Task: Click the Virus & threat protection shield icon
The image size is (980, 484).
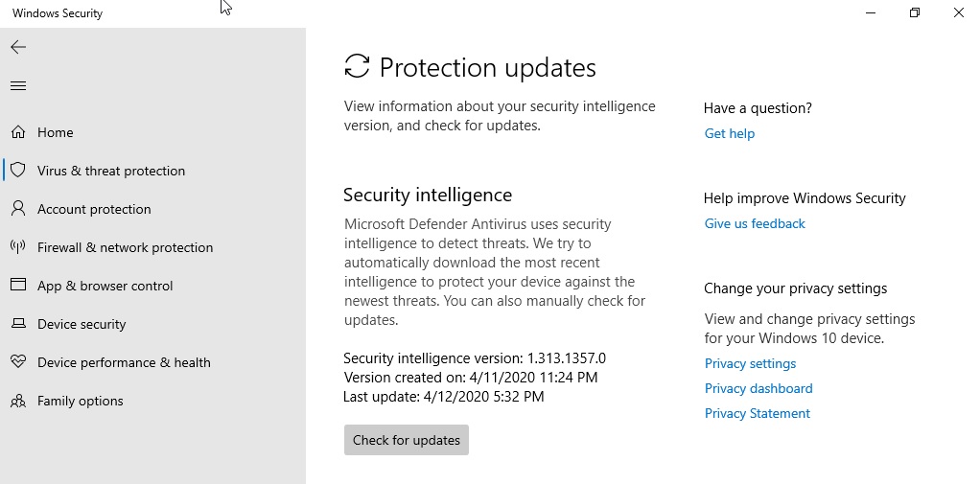Action: pyautogui.click(x=18, y=171)
